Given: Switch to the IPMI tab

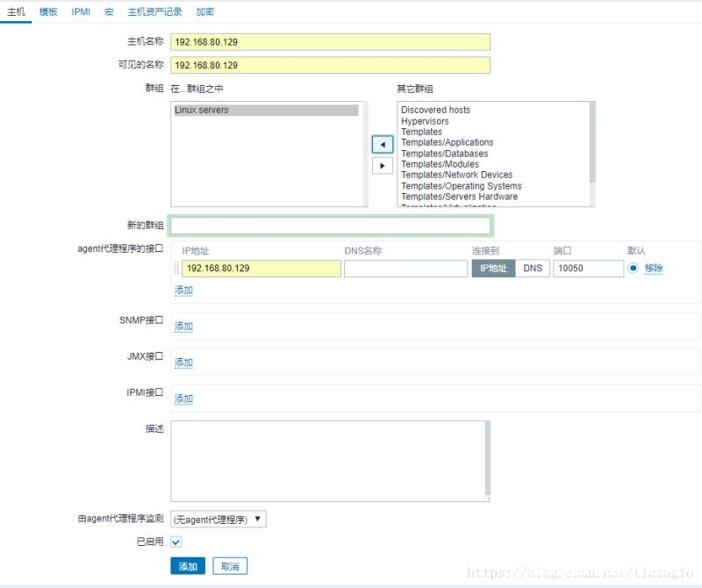Looking at the screenshot, I should 80,11.
